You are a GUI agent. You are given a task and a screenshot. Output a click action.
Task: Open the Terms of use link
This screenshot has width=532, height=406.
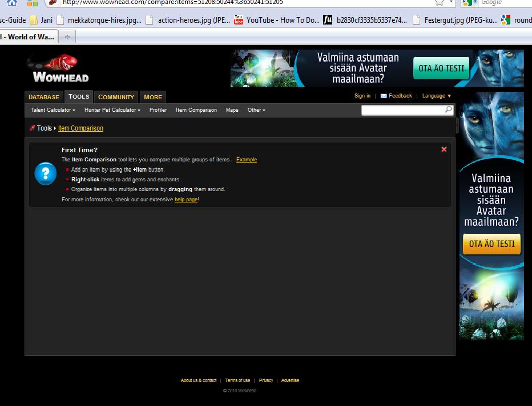[x=237, y=380]
